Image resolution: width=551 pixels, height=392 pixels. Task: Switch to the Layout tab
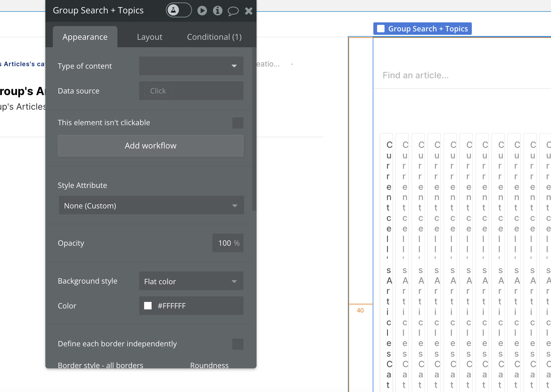150,37
